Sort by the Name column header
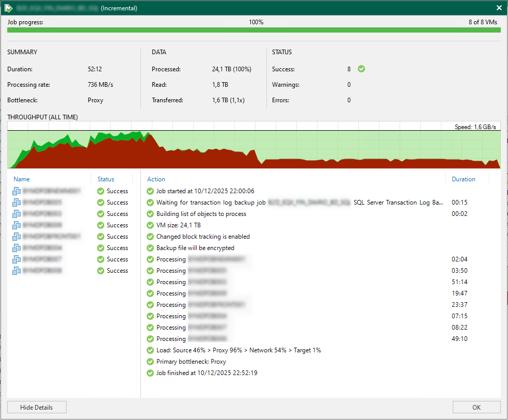Screen dimensions: 508x420 pos(22,179)
